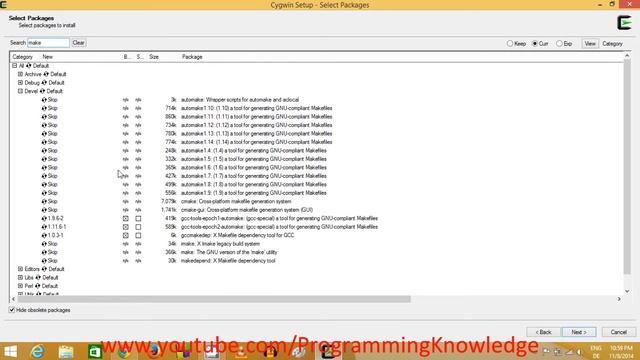Select the Exp radio button
This screenshot has height=360, width=640.
pyautogui.click(x=559, y=43)
